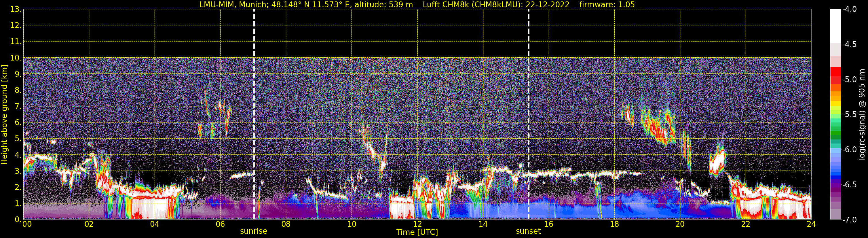This screenshot has height=238, width=868.
Task: Click the 'sunrise' label below the time axis
Action: pyautogui.click(x=253, y=231)
